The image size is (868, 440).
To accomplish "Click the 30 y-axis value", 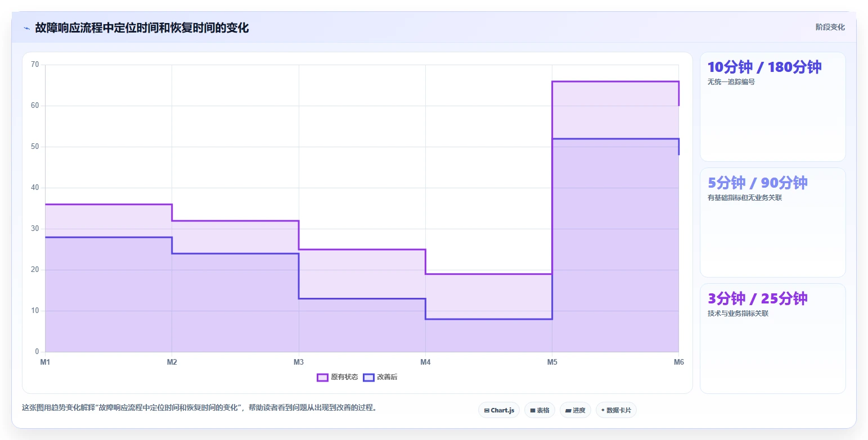I will pyautogui.click(x=35, y=229).
